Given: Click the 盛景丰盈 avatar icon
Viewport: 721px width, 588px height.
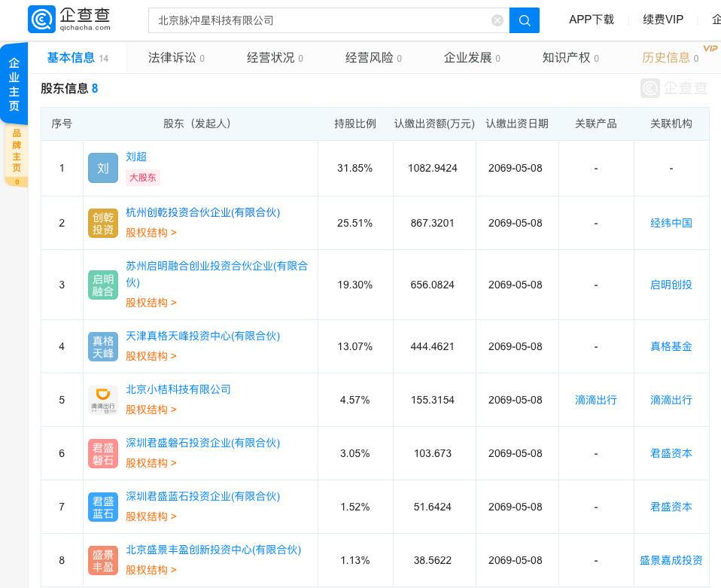Looking at the screenshot, I should point(103,560).
